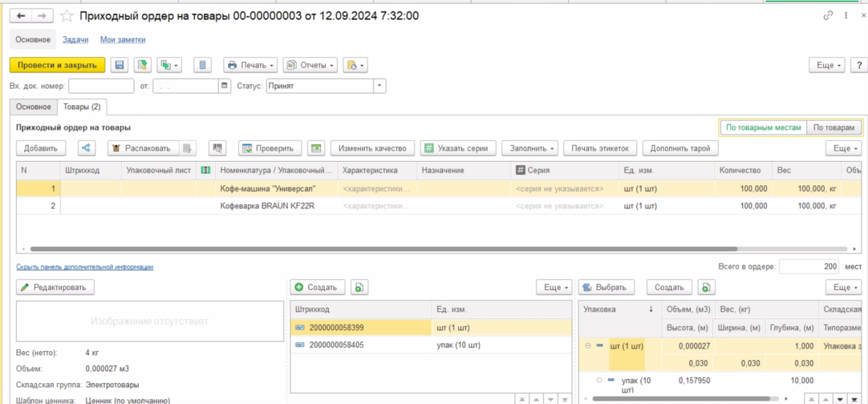Click the green table icon after Проверить
The image size is (868, 404).
pyautogui.click(x=317, y=149)
